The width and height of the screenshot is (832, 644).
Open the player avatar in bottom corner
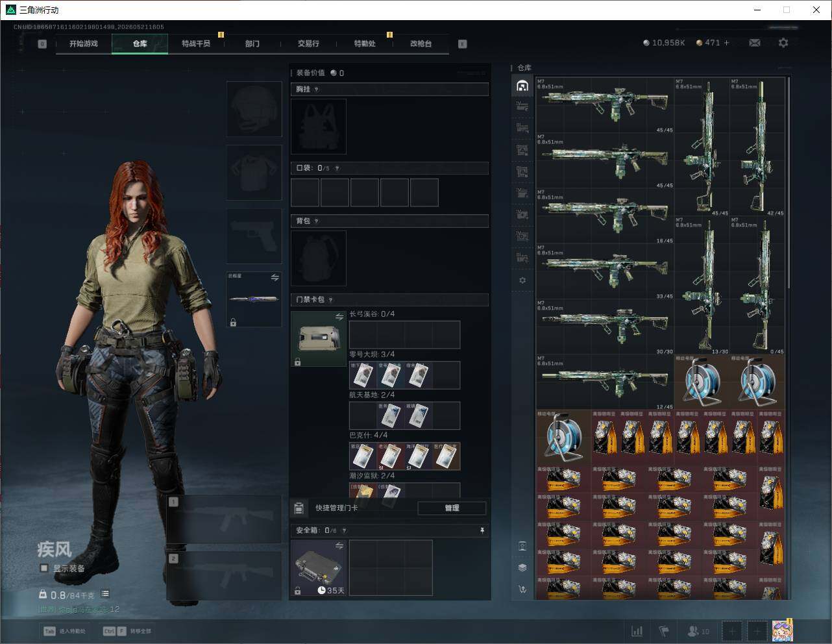[x=782, y=630]
